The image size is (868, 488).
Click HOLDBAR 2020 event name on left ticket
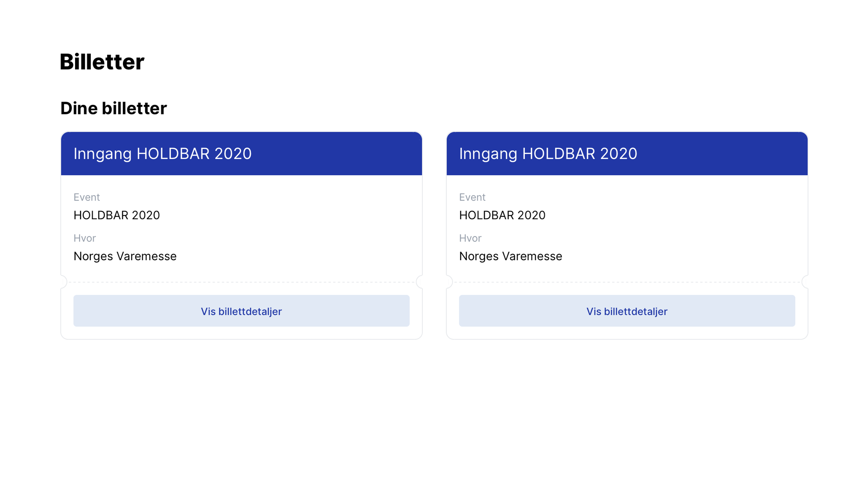[117, 215]
